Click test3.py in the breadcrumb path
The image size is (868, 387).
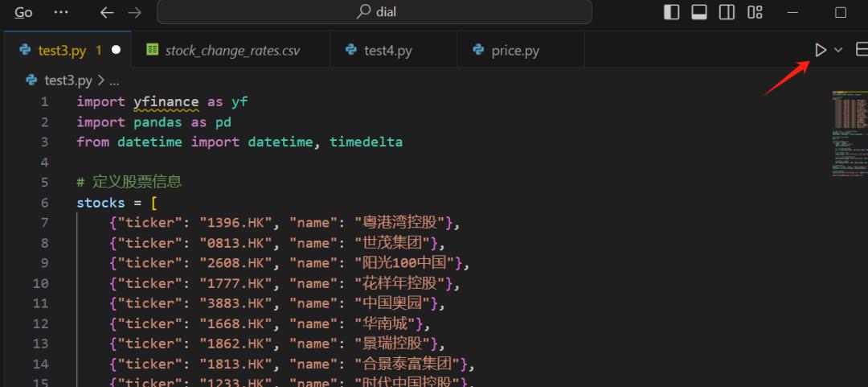[x=68, y=80]
